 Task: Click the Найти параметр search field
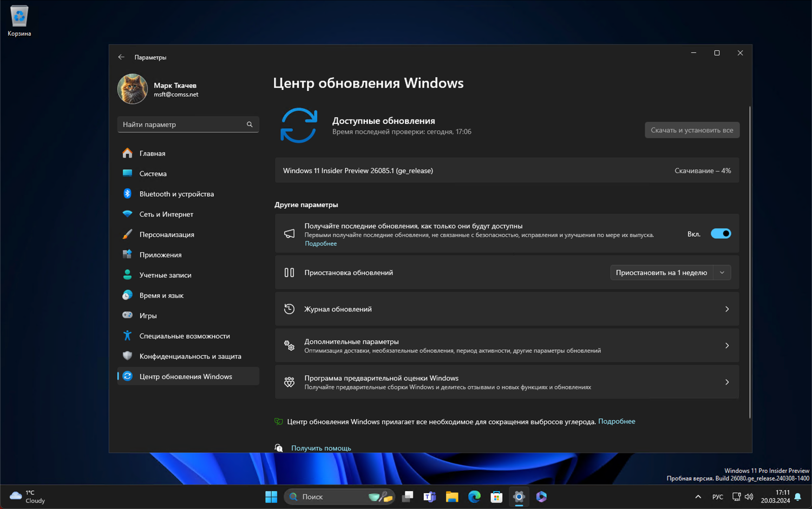click(188, 124)
